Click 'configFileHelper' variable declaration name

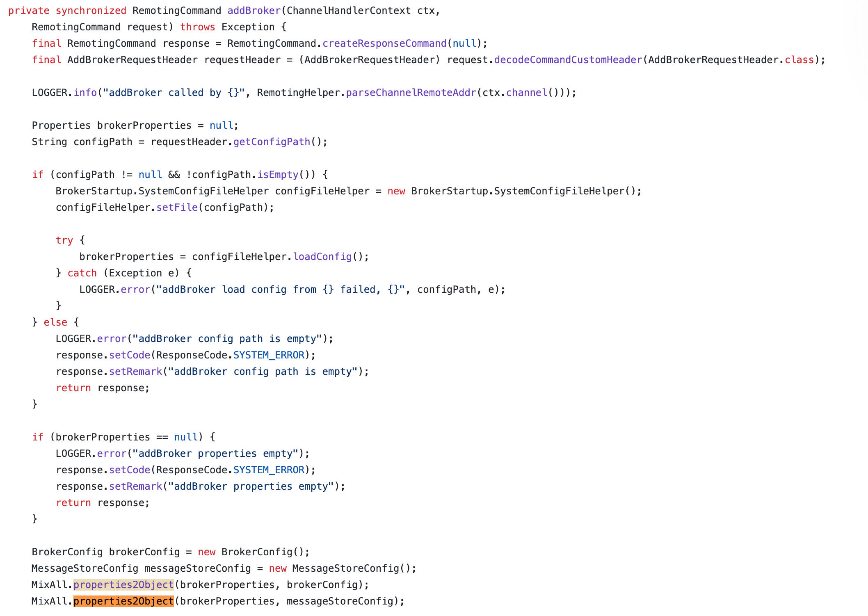[x=322, y=191]
